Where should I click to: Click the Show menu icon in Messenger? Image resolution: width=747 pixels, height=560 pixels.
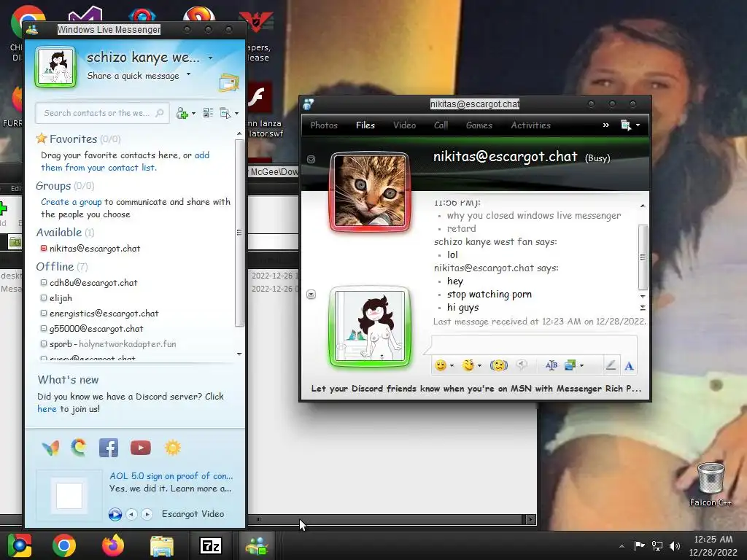tap(225, 113)
